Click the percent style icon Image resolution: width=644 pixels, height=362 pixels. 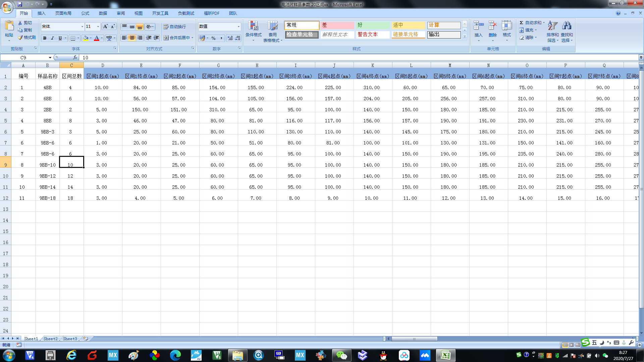(213, 38)
